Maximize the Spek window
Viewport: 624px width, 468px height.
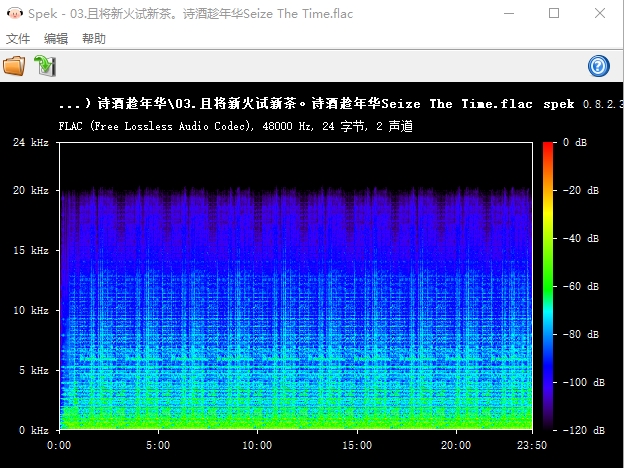point(554,14)
